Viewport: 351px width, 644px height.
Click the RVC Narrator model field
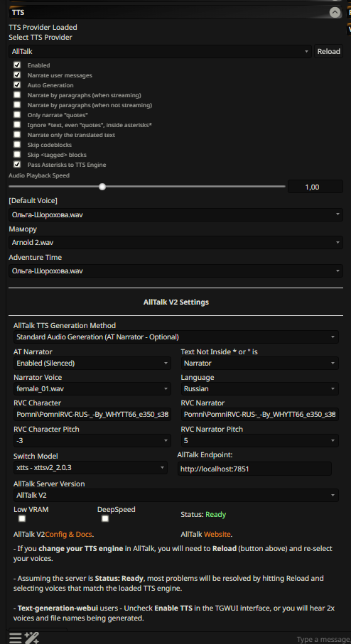point(260,415)
